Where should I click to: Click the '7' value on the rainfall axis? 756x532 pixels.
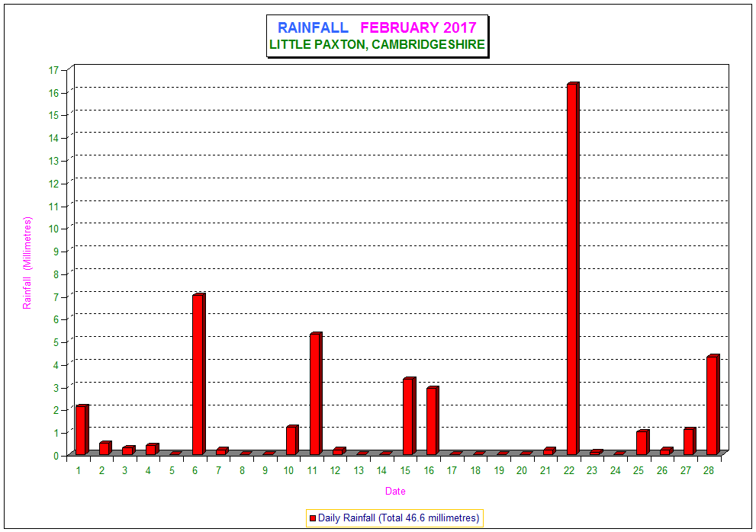point(56,296)
